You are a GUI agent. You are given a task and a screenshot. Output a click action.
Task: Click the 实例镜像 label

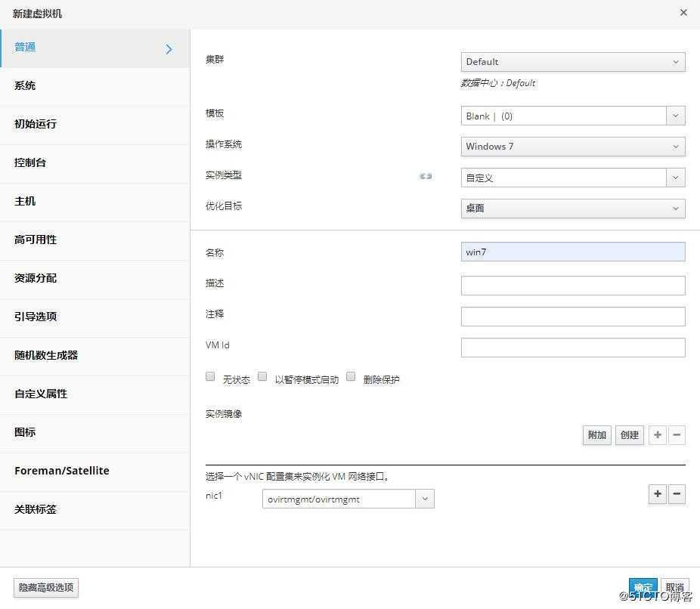224,414
